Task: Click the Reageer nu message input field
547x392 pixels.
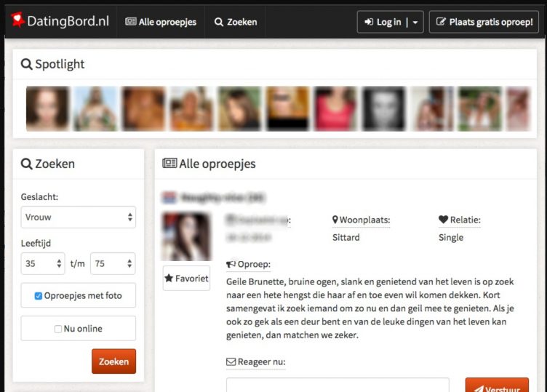Action: click(x=338, y=385)
